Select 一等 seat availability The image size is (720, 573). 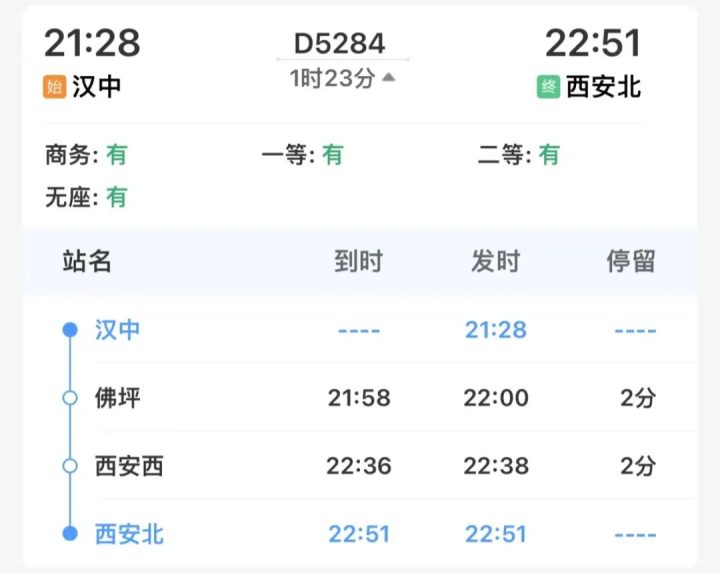point(302,155)
